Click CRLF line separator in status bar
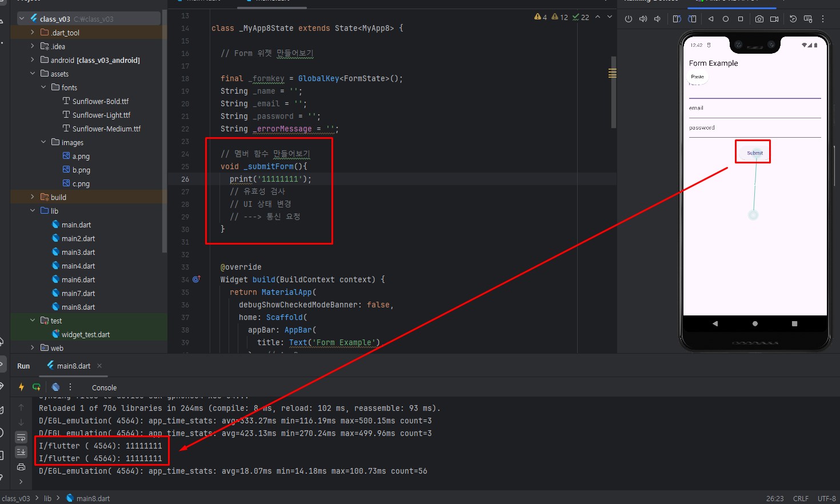The image size is (840, 504). (x=801, y=498)
